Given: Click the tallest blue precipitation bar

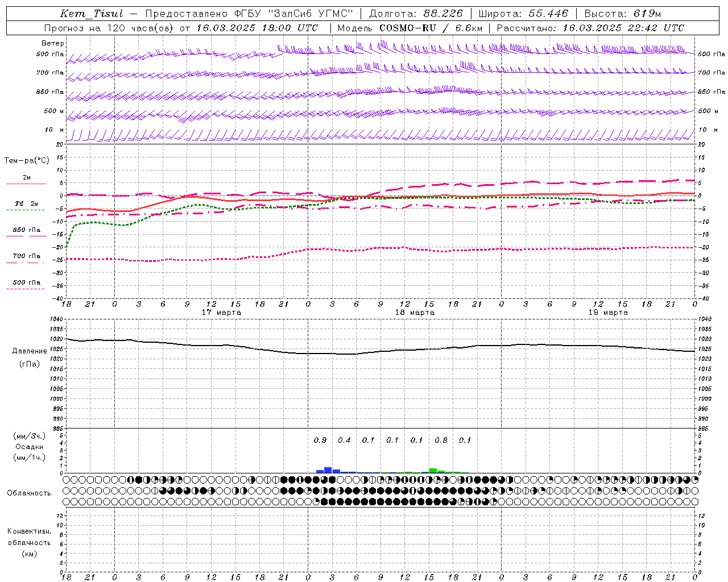Looking at the screenshot, I should 328,470.
